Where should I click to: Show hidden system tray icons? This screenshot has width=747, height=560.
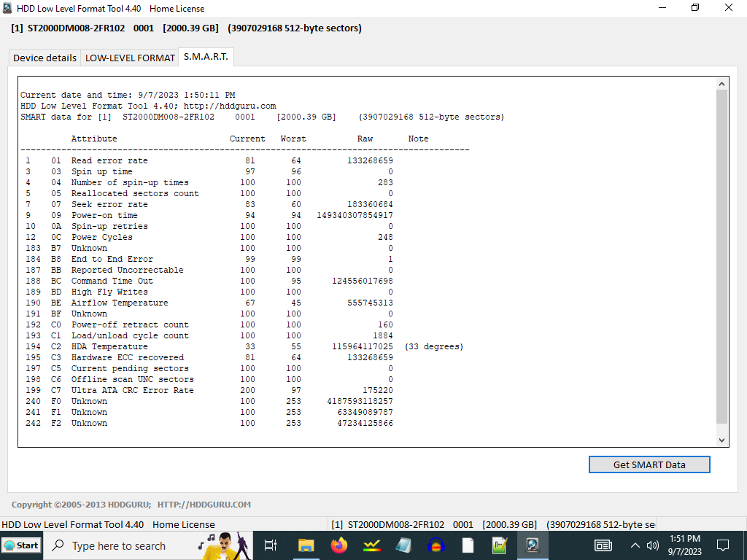pos(635,545)
